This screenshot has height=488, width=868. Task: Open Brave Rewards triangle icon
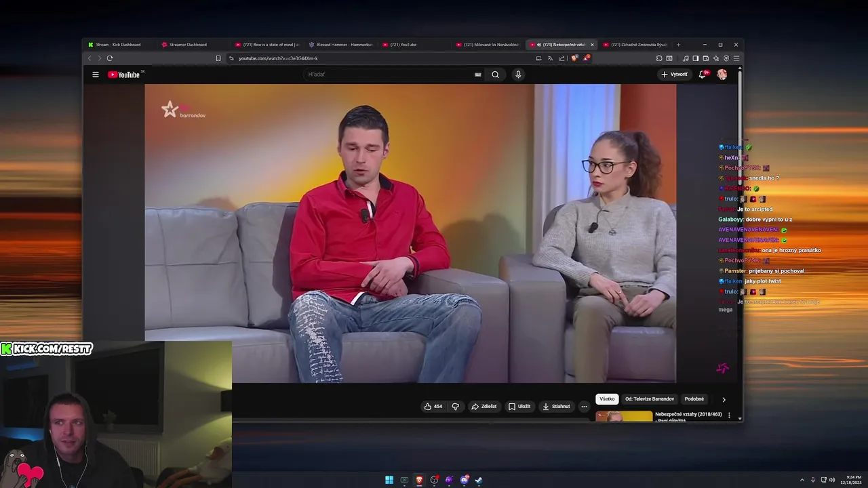point(586,58)
